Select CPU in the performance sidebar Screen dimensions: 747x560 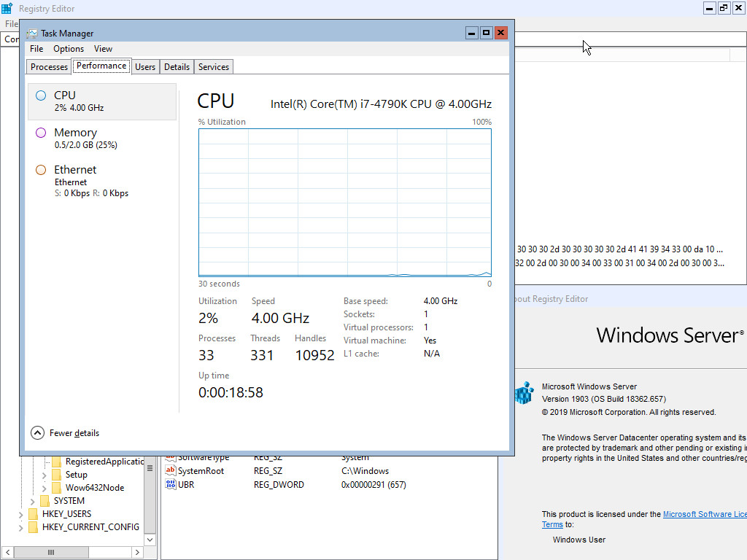pos(102,101)
